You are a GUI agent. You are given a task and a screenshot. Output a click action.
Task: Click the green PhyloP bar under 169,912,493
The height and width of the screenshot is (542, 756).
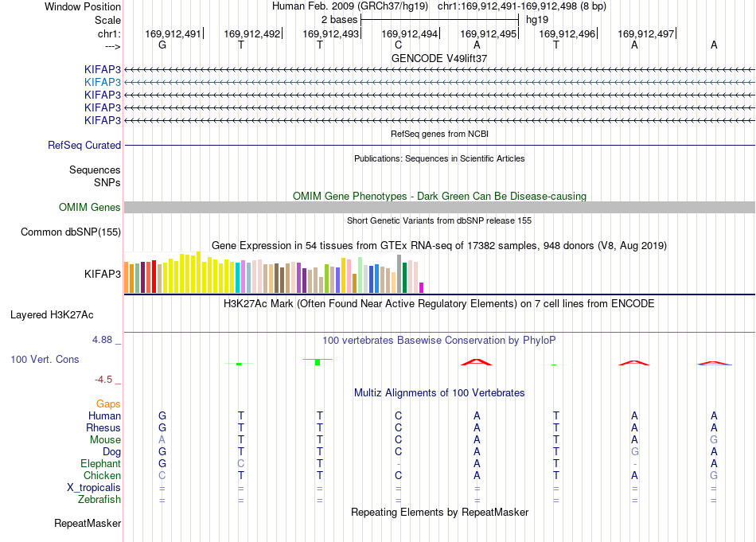click(318, 361)
